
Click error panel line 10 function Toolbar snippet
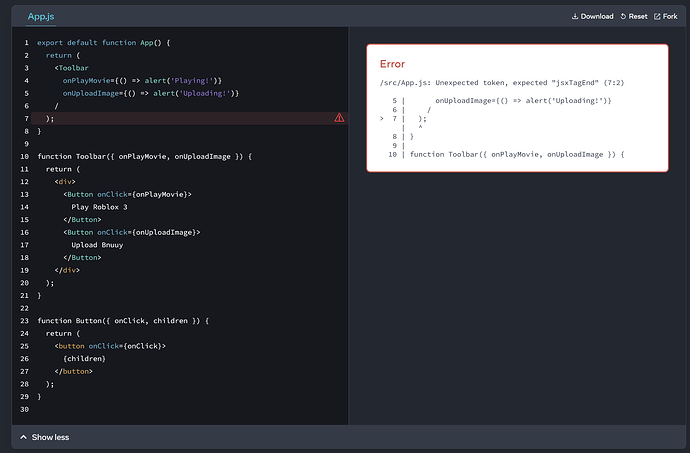pos(517,155)
